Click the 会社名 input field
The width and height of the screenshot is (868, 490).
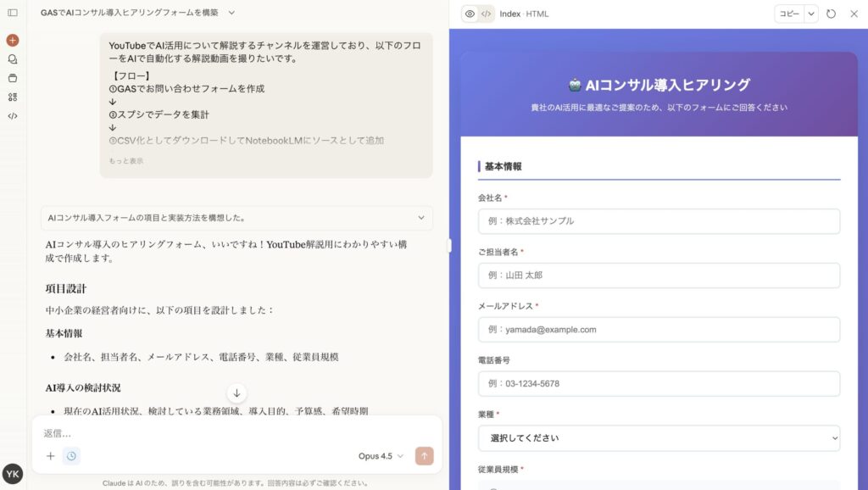click(x=659, y=221)
